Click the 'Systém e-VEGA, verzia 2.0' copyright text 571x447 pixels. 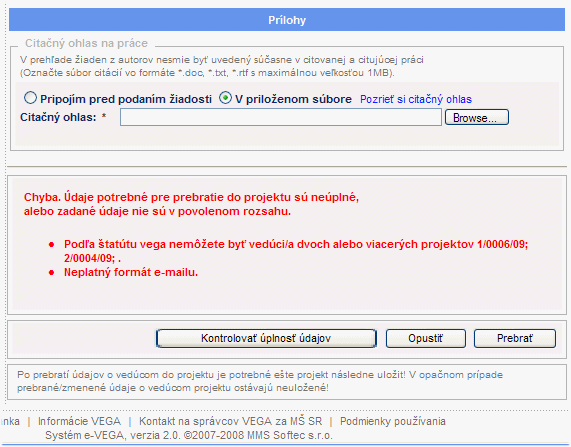coord(189,435)
